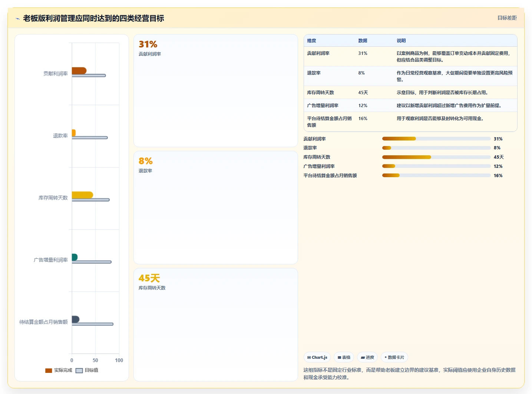Click the 贡献利润率 actual bar in chart
The height and width of the screenshot is (394, 532).
pyautogui.click(x=79, y=71)
